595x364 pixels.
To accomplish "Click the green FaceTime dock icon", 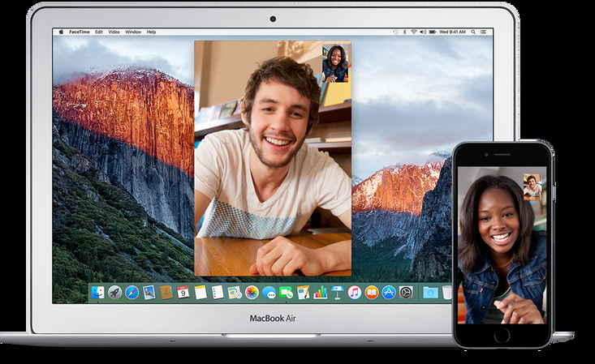I will [286, 293].
